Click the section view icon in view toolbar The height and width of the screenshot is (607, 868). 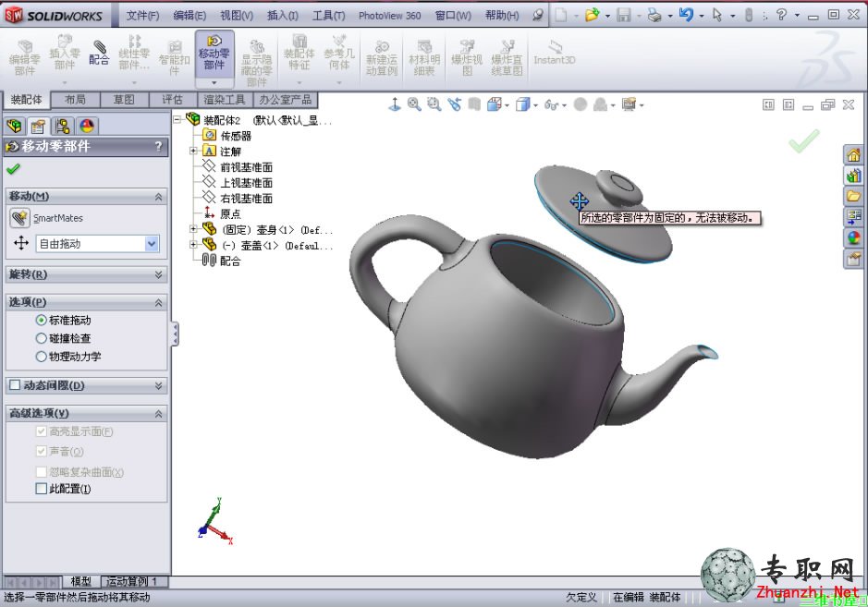(x=474, y=104)
